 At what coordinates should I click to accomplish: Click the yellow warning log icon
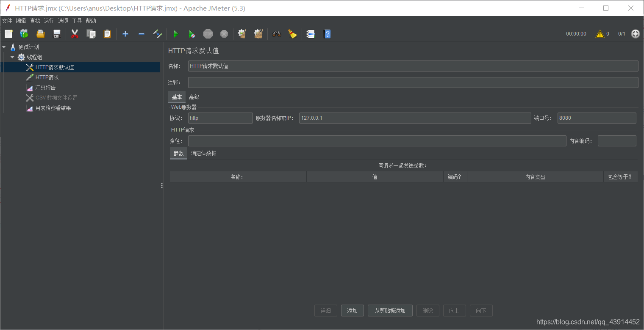click(600, 34)
